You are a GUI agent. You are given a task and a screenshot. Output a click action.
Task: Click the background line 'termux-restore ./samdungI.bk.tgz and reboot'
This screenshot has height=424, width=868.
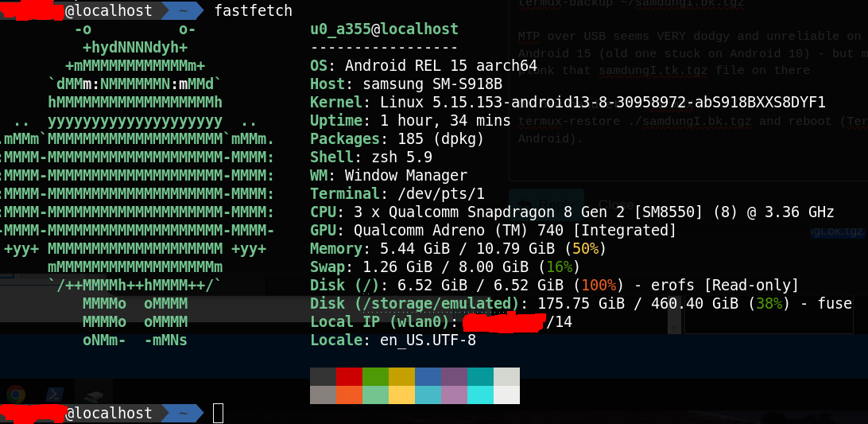click(692, 122)
